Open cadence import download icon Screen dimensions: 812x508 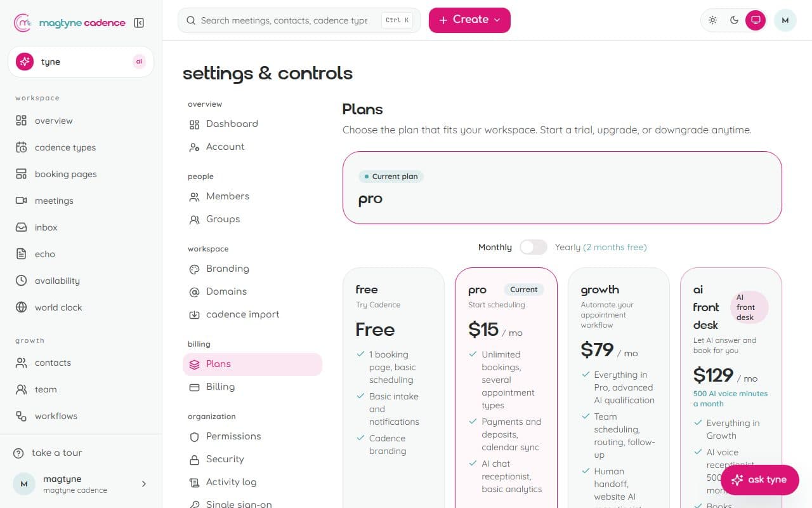point(194,314)
